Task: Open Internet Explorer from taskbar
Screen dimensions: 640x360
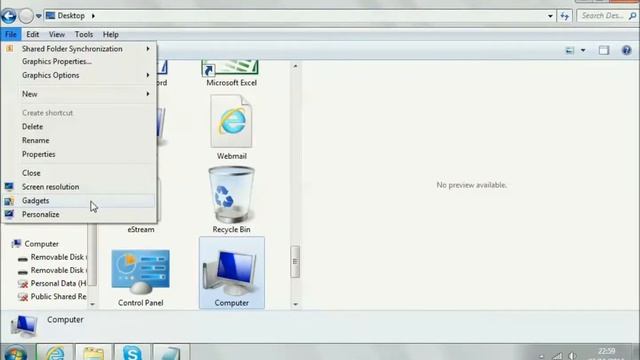Action: pos(55,353)
